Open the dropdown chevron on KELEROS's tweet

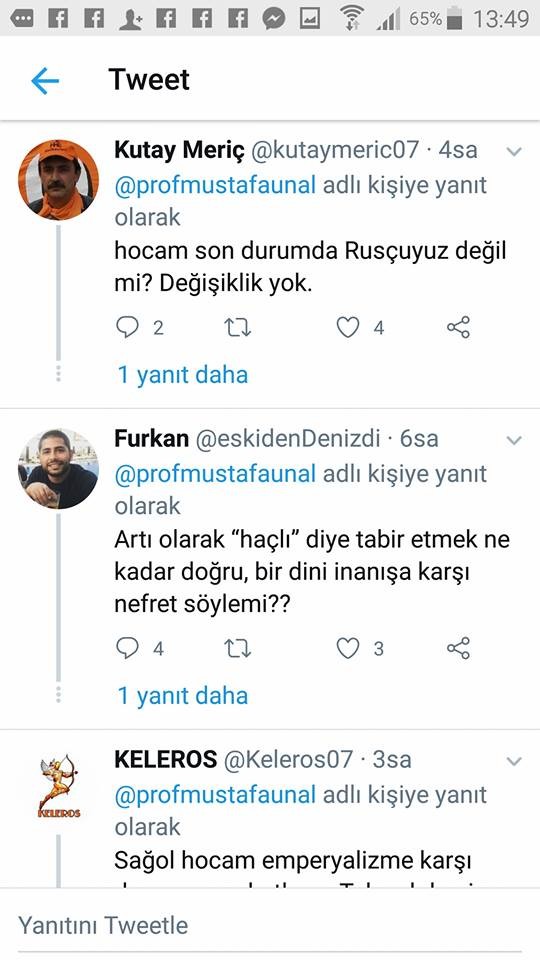click(514, 761)
